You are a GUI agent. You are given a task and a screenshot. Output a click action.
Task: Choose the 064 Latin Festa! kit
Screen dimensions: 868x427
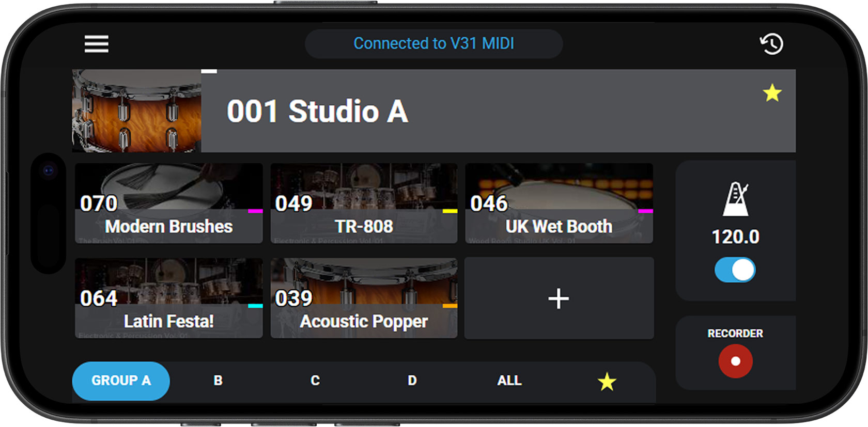169,298
